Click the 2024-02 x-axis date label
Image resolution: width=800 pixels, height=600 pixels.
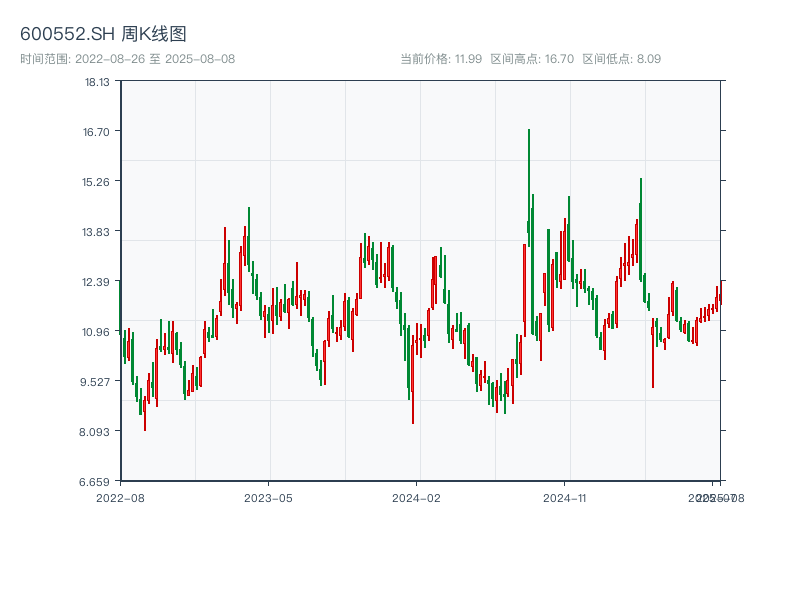click(416, 498)
